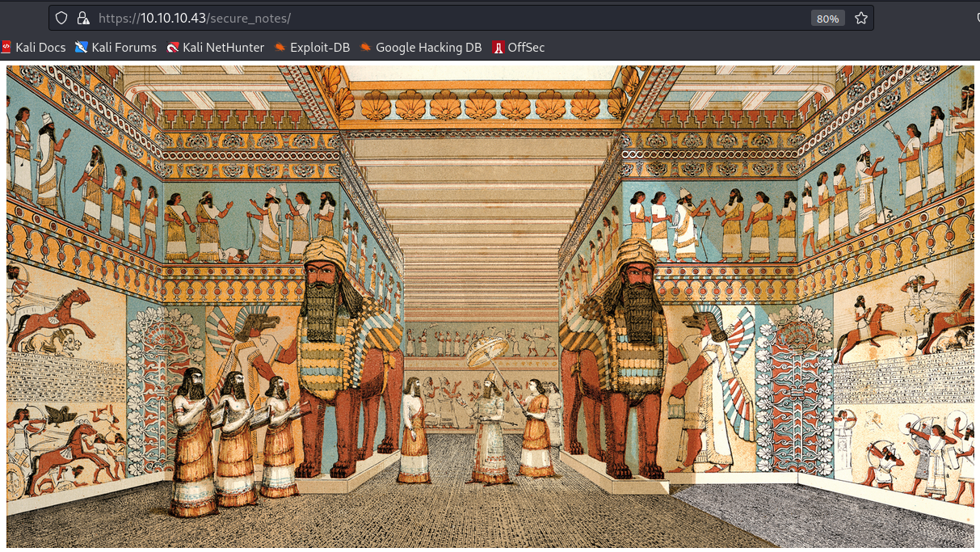Image resolution: width=980 pixels, height=552 pixels.
Task: Click the Kali NetHunter favicon
Action: pos(173,48)
